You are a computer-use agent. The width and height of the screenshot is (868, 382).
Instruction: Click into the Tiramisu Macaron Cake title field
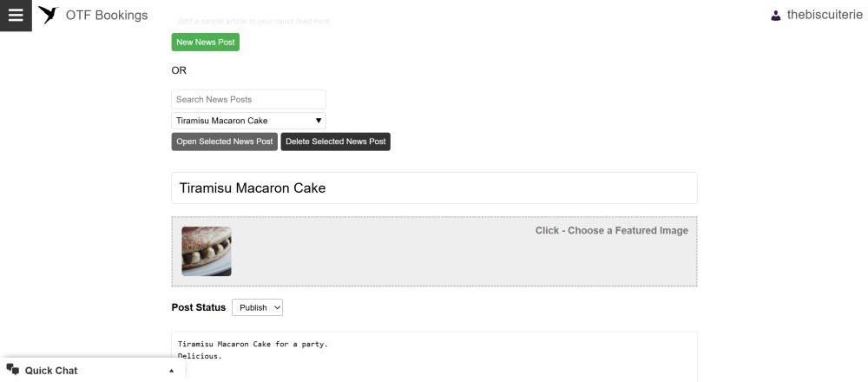tap(434, 188)
